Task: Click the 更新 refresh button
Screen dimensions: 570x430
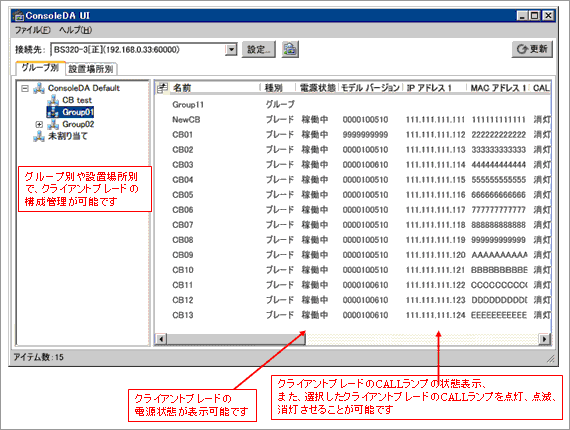Action: [x=532, y=49]
